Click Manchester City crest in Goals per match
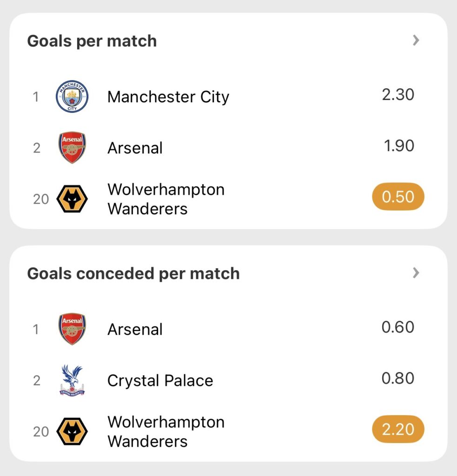Screen dimensions: 457x476 coord(72,97)
